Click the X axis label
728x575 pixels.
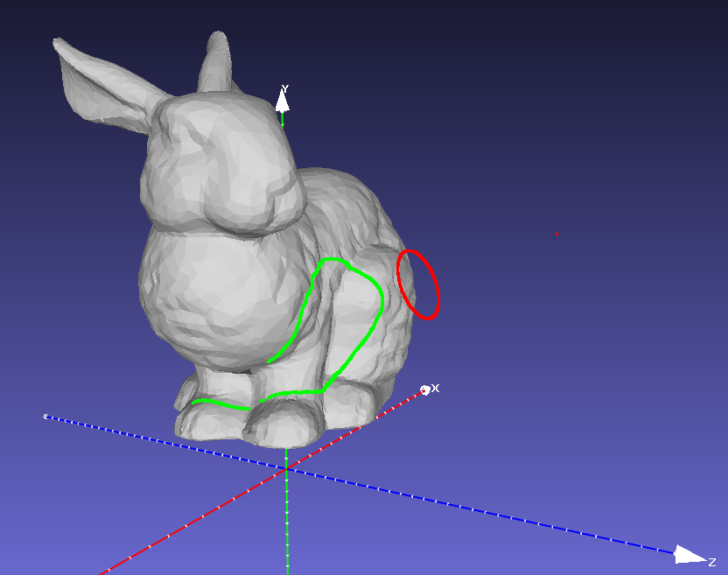435,388
